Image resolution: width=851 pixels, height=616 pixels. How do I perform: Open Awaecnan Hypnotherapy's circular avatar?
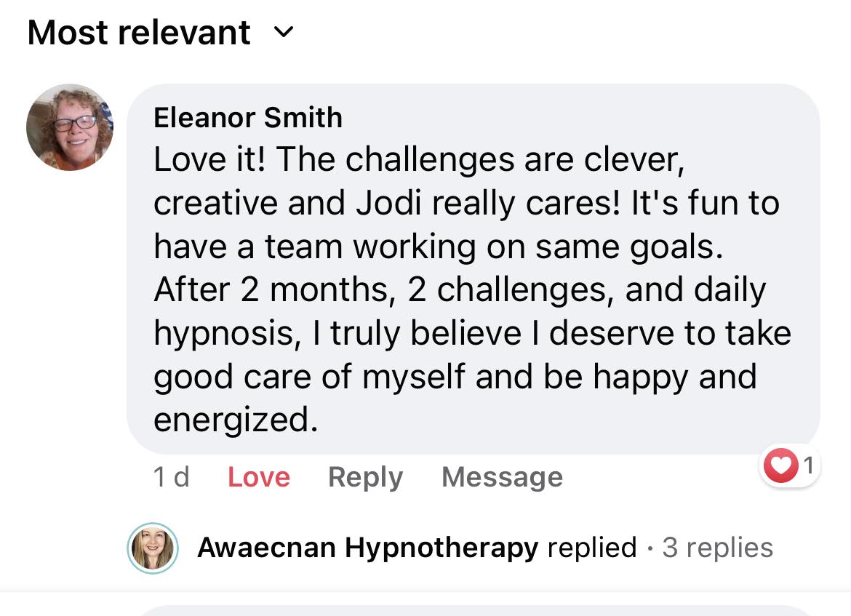pos(153,548)
